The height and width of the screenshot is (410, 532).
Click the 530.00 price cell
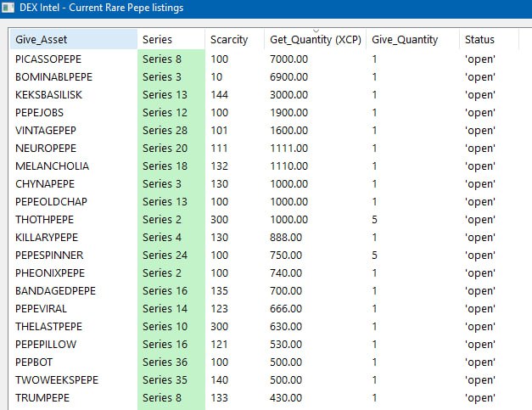286,344
